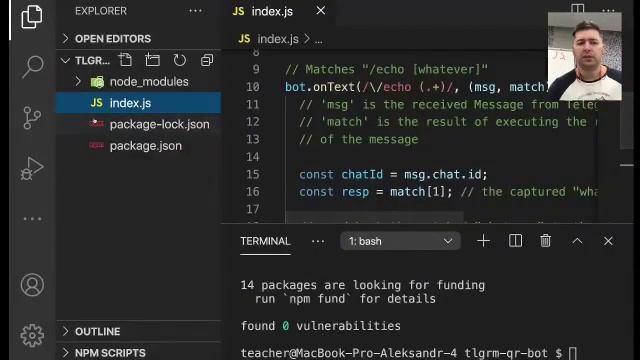Expand the Open Editors section
This screenshot has width=640, height=360.
click(138, 39)
